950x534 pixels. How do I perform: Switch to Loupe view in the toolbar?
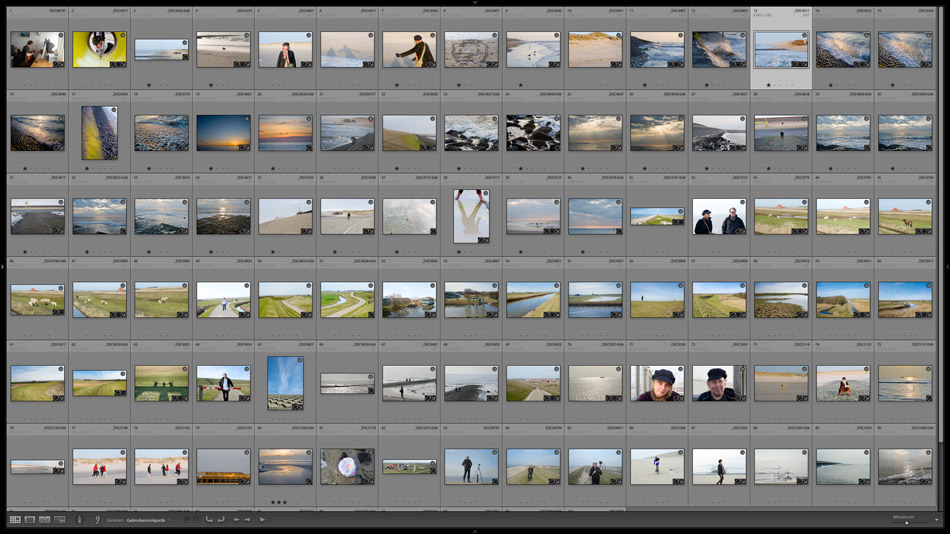[30, 520]
